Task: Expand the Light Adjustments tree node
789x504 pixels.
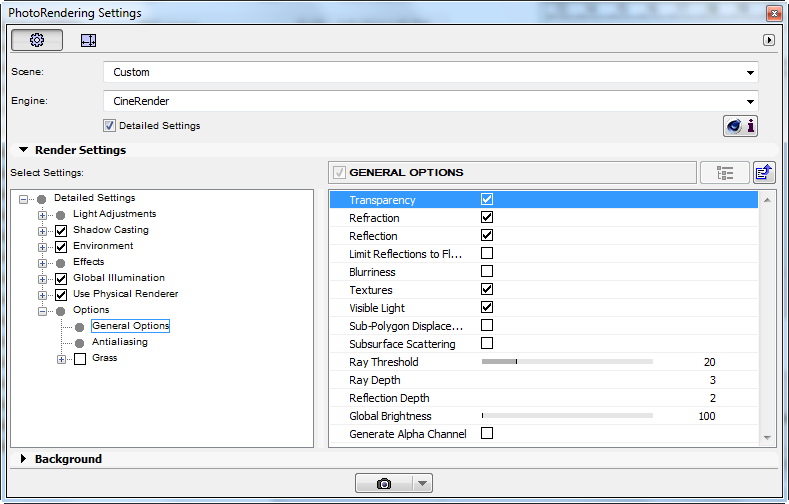Action: (42, 215)
